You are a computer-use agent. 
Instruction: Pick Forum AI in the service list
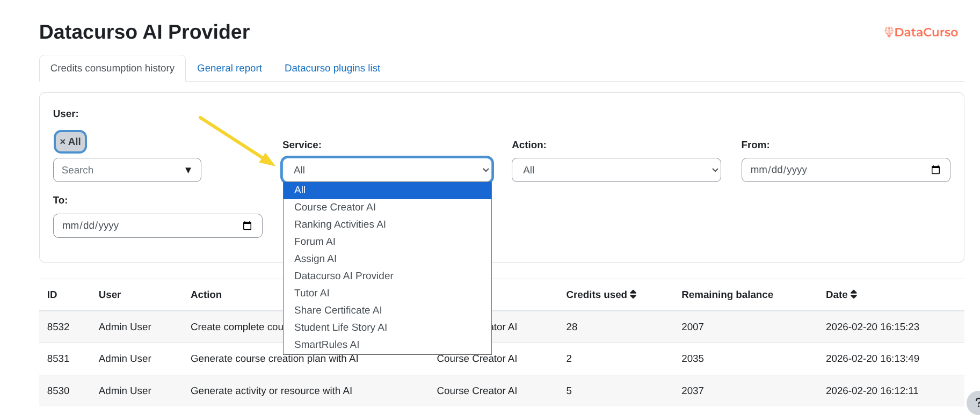coord(315,242)
